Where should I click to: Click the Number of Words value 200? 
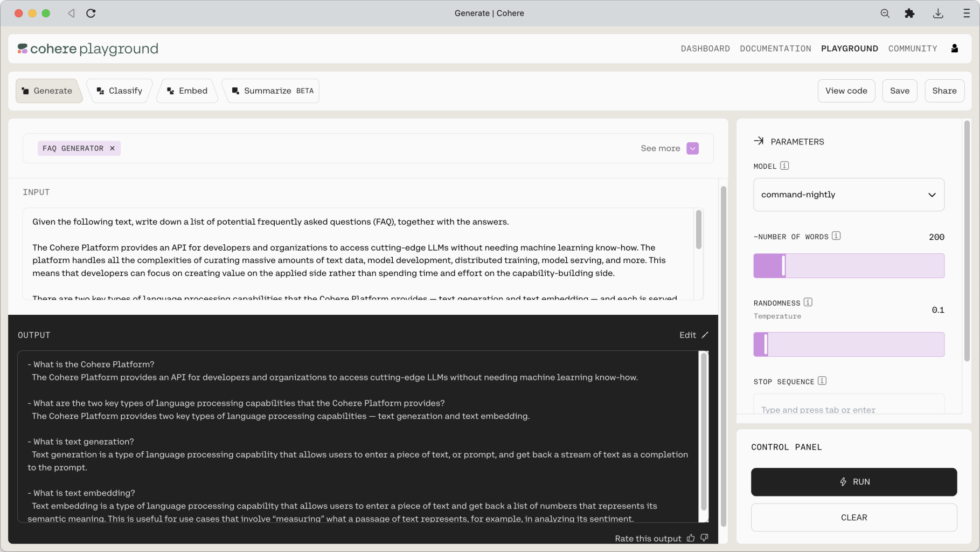point(936,237)
